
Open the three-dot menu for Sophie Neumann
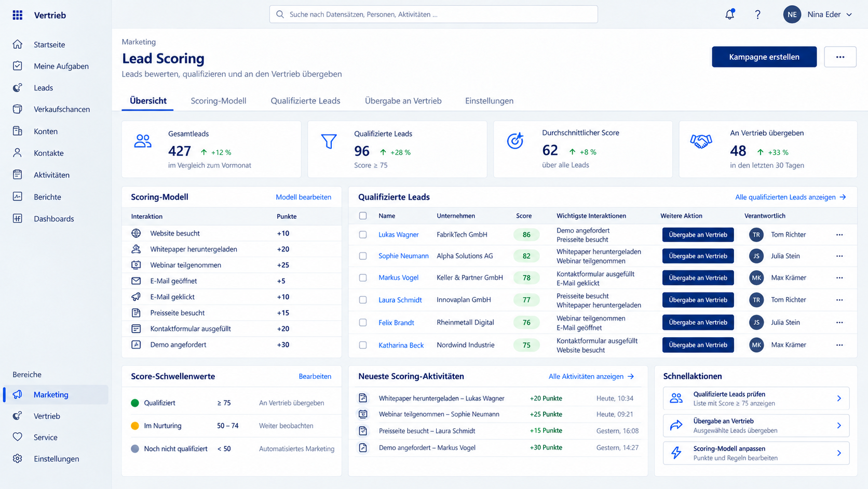tap(839, 256)
